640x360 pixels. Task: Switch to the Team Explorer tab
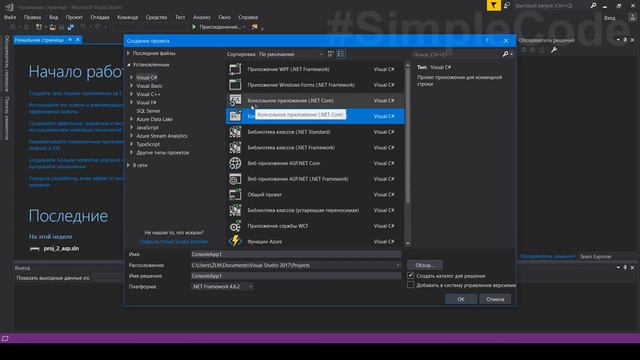point(596,256)
